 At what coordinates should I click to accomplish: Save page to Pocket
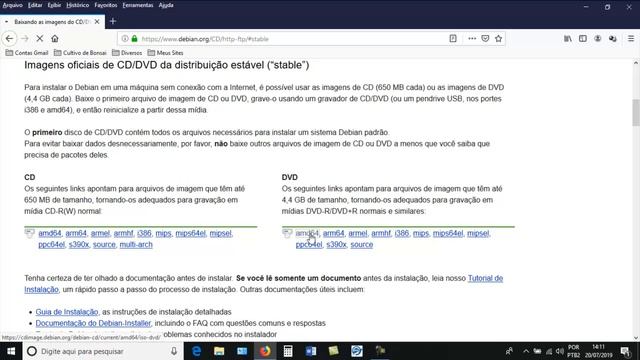click(485, 39)
